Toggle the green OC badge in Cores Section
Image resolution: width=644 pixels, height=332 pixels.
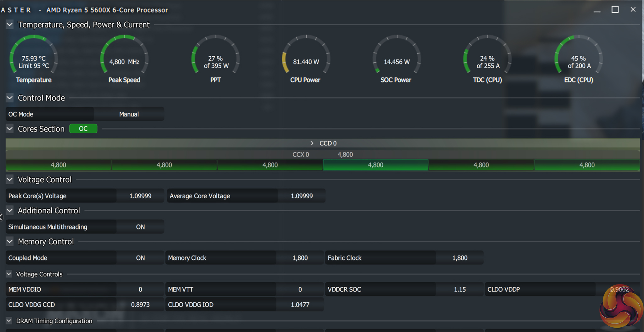click(83, 129)
